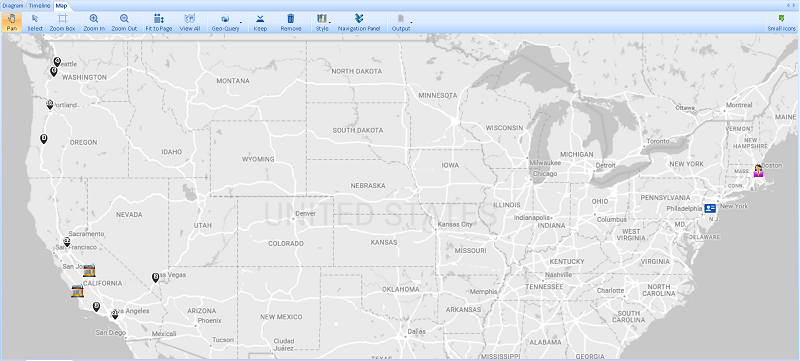
Task: Toggle the Navigation Panel
Action: click(x=359, y=22)
